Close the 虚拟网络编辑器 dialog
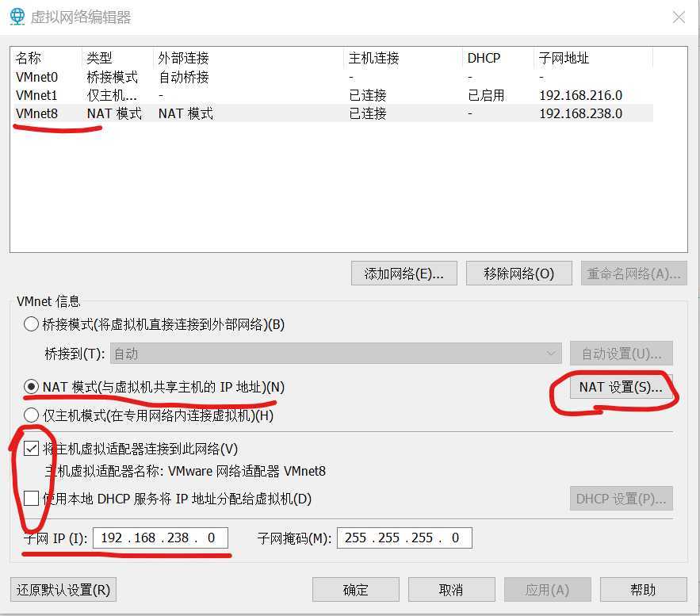This screenshot has height=616, width=700. (x=679, y=17)
